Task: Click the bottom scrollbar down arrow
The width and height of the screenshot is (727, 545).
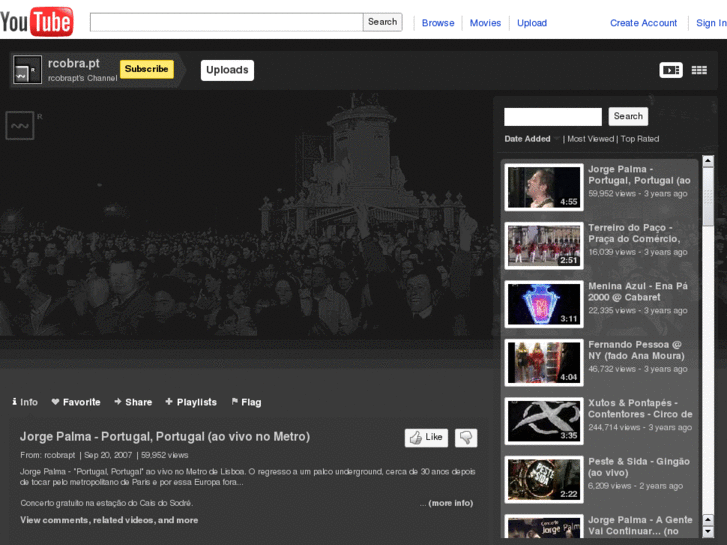Action: 708,532
